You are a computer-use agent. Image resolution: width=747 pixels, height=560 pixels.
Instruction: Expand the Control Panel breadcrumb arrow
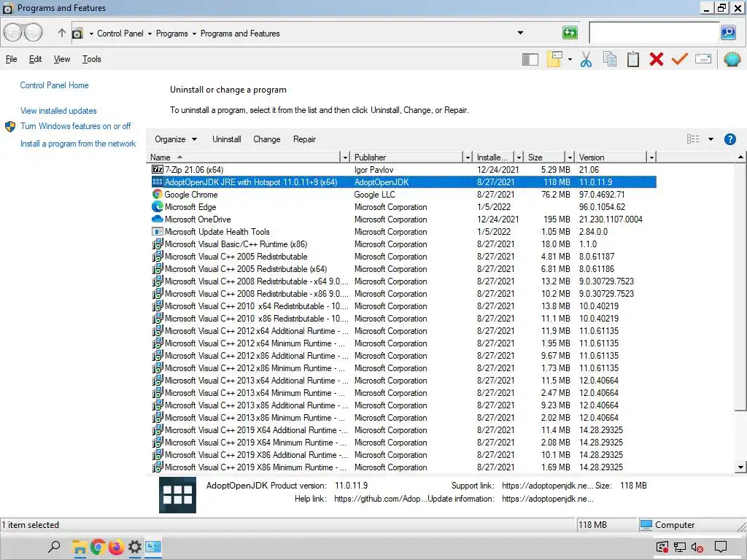coord(150,34)
